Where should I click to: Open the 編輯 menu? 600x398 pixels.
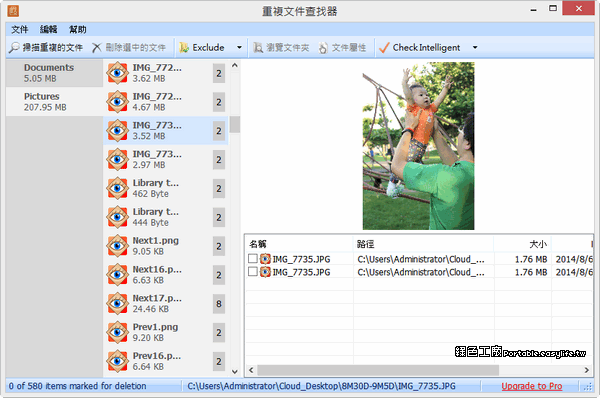[49, 29]
